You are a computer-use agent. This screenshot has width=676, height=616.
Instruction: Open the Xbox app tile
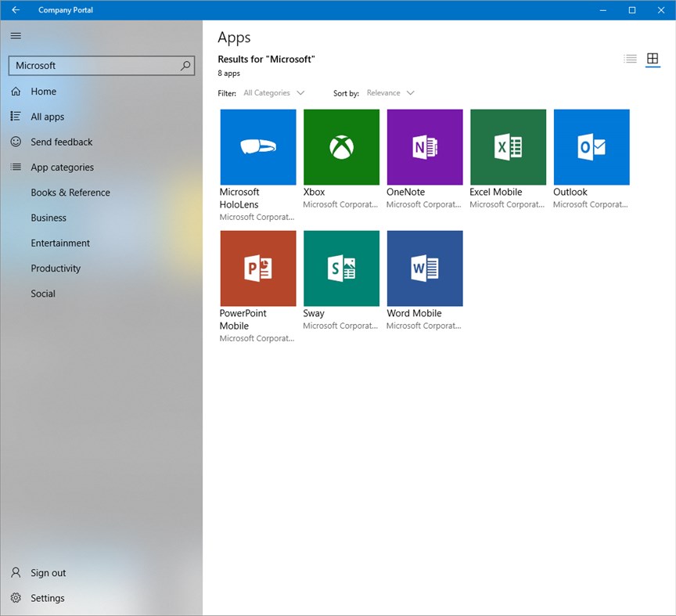click(341, 146)
